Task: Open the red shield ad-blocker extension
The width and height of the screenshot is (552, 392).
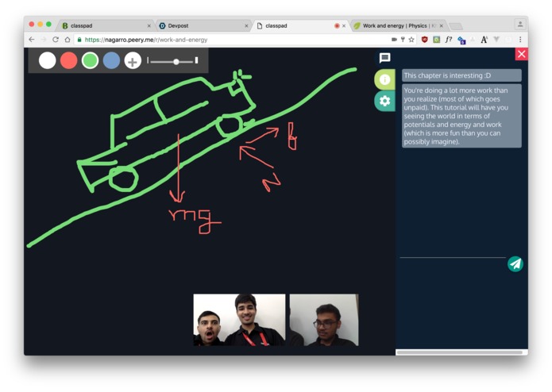Action: pyautogui.click(x=425, y=40)
